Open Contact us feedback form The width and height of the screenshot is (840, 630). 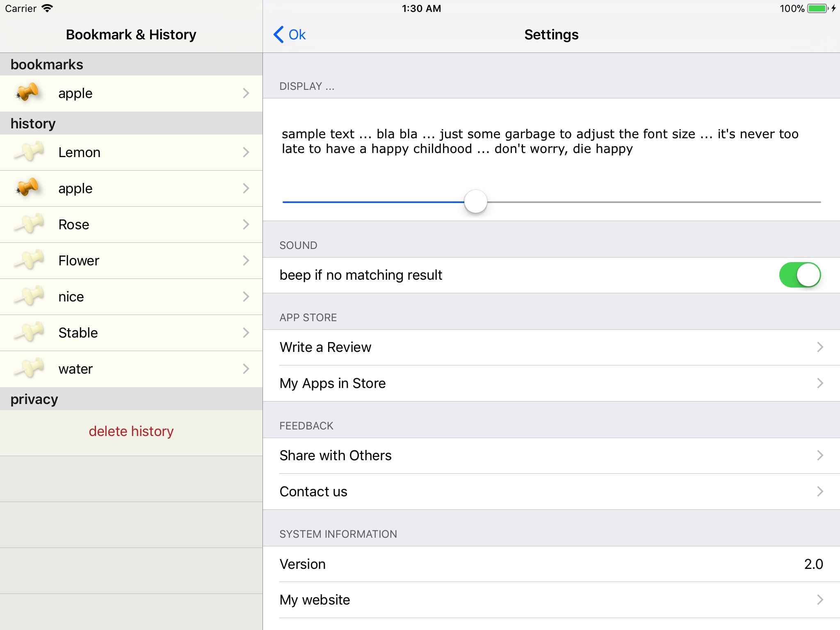[x=552, y=491]
